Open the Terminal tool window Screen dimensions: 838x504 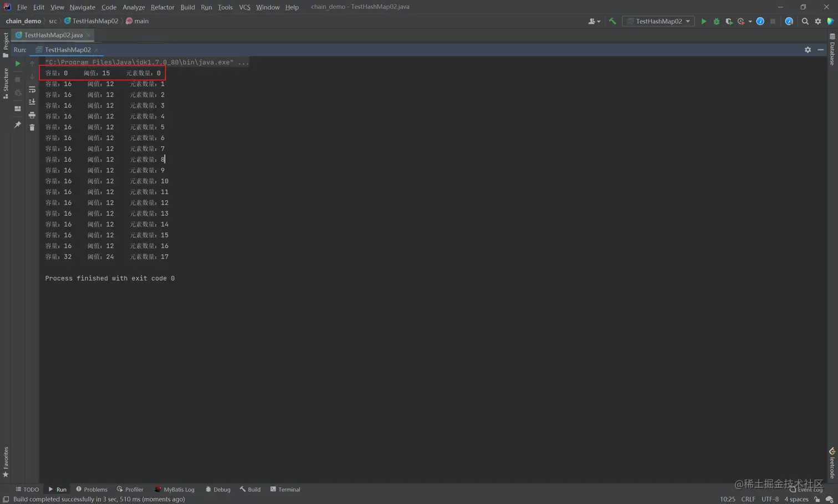285,490
